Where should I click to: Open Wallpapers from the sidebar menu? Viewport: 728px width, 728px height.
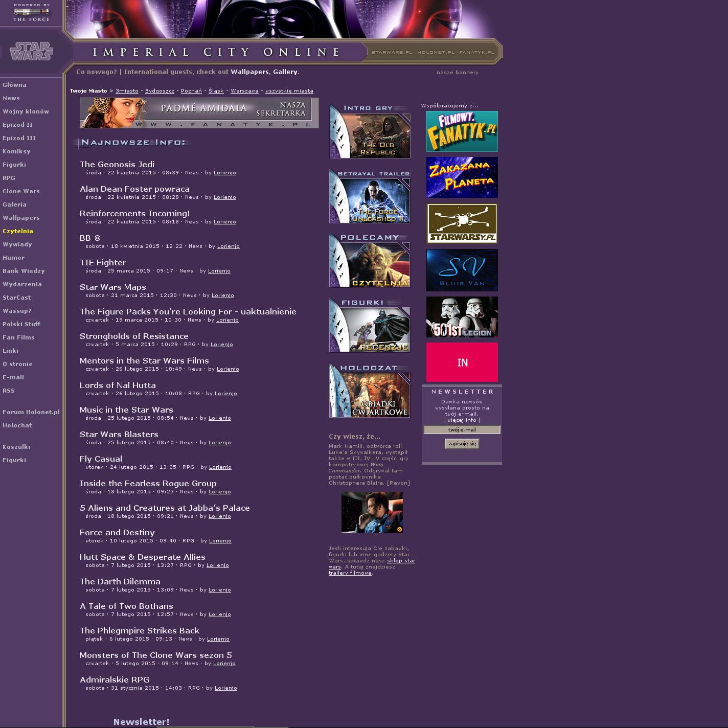click(21, 218)
